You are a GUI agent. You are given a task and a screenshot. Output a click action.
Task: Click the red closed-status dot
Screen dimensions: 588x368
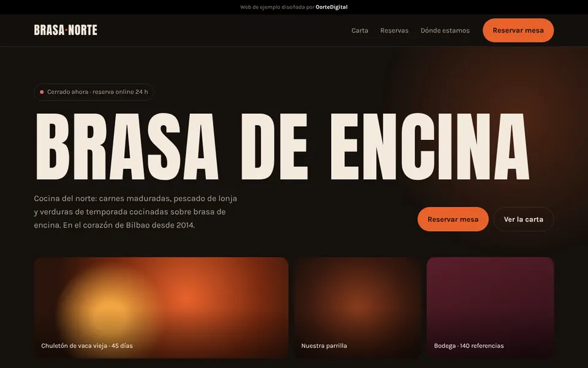click(42, 92)
